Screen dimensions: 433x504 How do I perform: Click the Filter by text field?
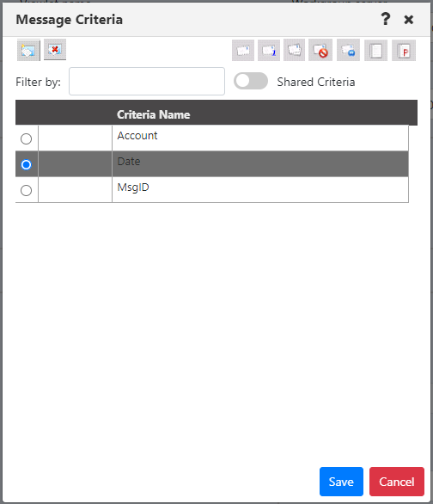point(147,82)
